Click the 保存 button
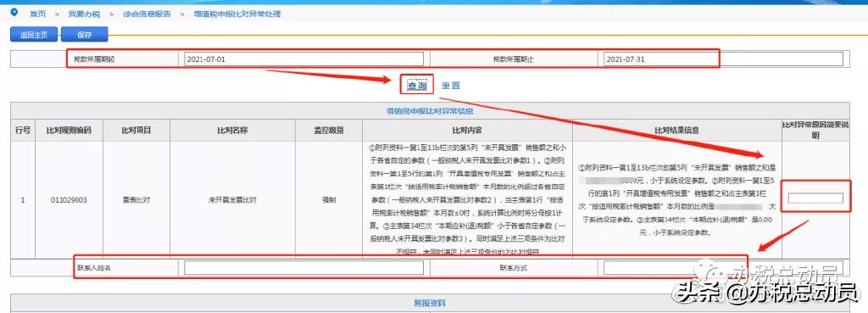Screen dimensions: 868x313 tap(84, 34)
